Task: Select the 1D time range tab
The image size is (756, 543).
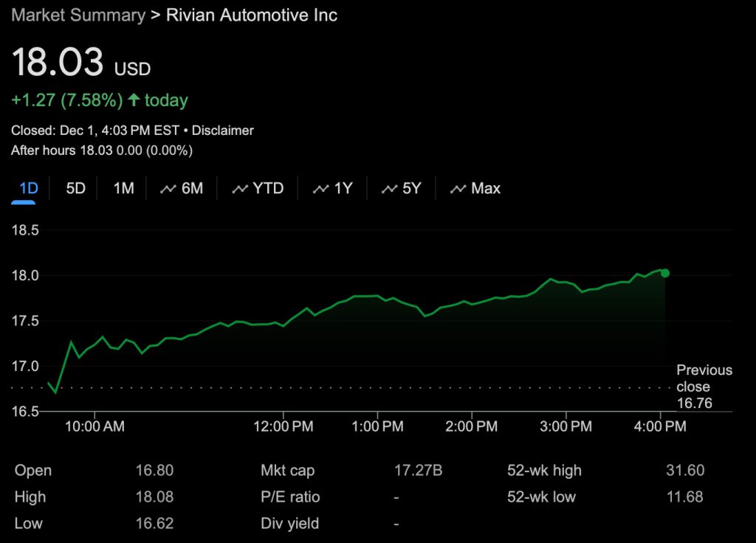Action: (28, 189)
